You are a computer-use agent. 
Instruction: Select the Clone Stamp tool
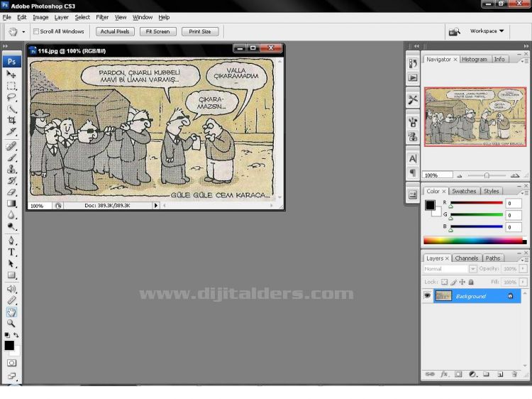coord(11,169)
